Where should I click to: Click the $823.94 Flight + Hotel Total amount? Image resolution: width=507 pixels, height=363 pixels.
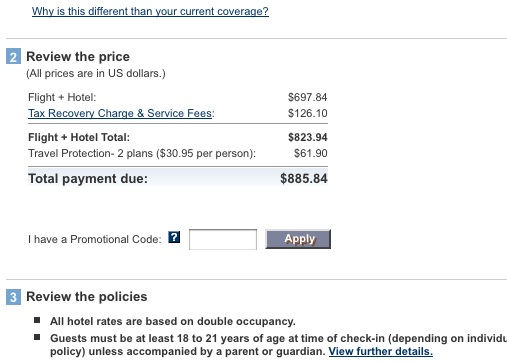[x=308, y=137]
